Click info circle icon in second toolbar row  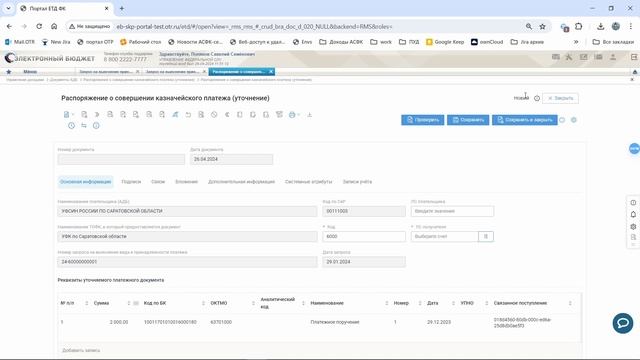pos(96,126)
